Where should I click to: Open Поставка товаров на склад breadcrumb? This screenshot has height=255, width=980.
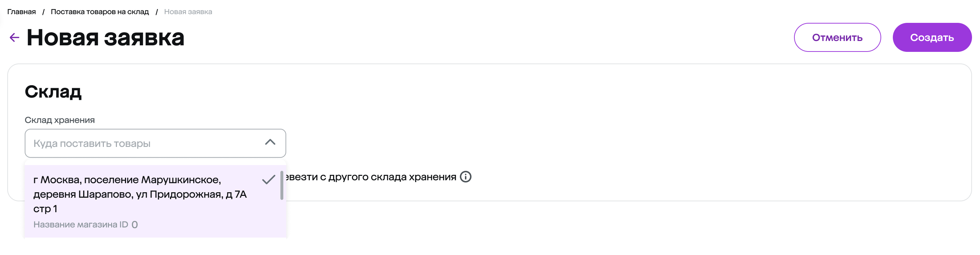100,12
